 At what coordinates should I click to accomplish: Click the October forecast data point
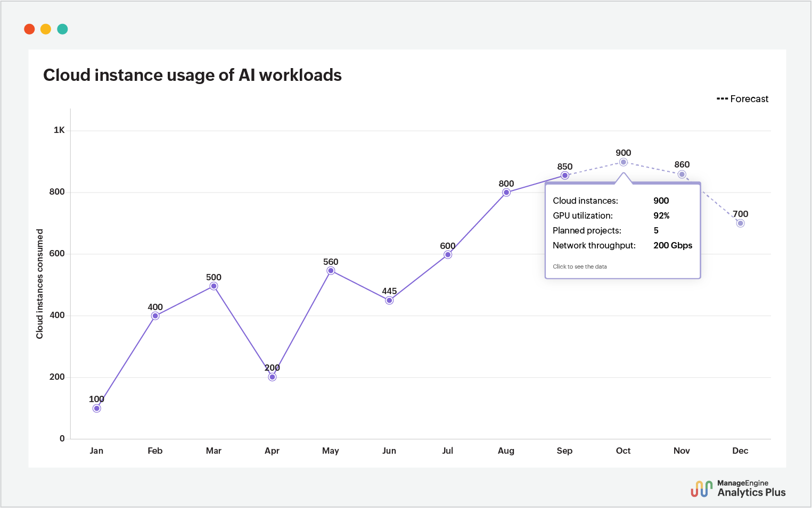pyautogui.click(x=623, y=162)
